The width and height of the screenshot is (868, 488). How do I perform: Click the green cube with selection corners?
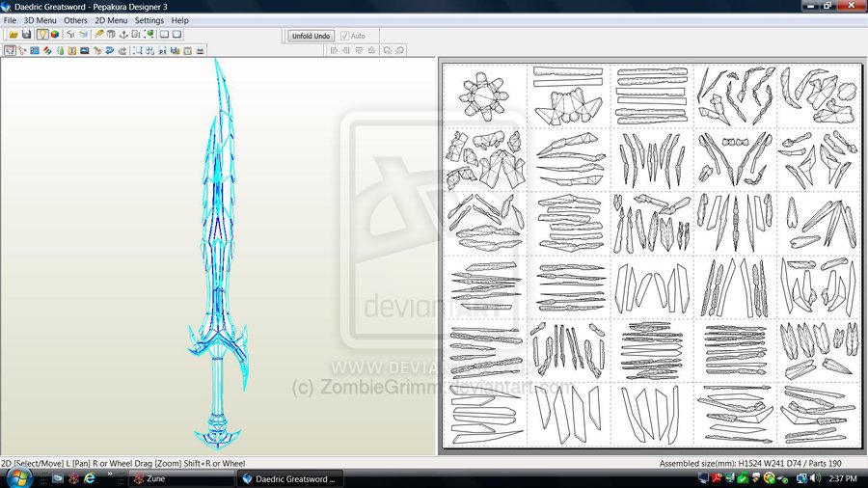click(x=149, y=35)
